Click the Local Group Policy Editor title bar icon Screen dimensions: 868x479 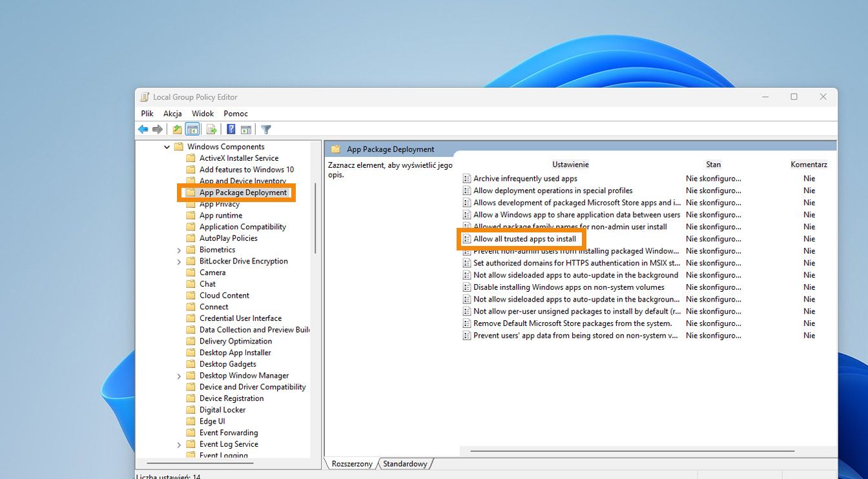145,97
